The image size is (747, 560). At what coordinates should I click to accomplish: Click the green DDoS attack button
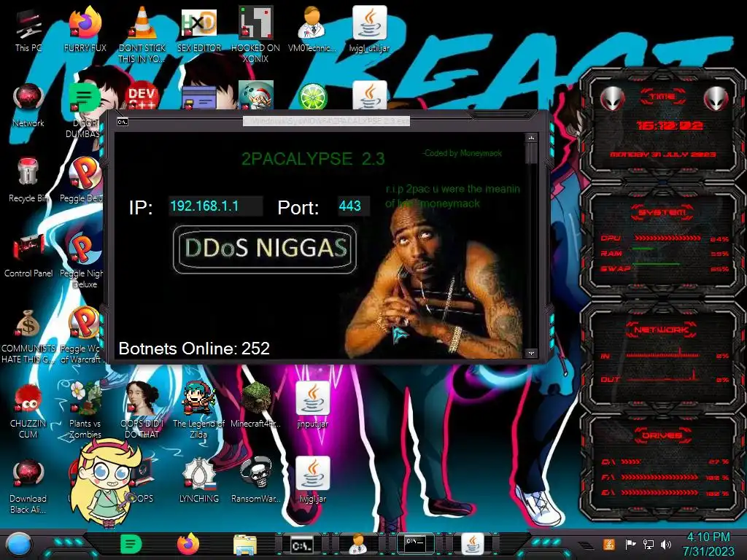[x=264, y=249]
